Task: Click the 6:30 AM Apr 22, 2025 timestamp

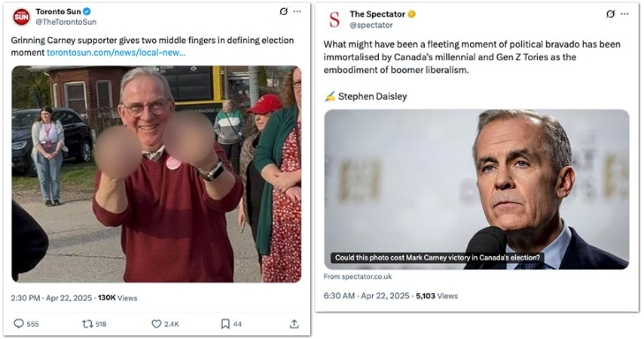Action: click(367, 296)
